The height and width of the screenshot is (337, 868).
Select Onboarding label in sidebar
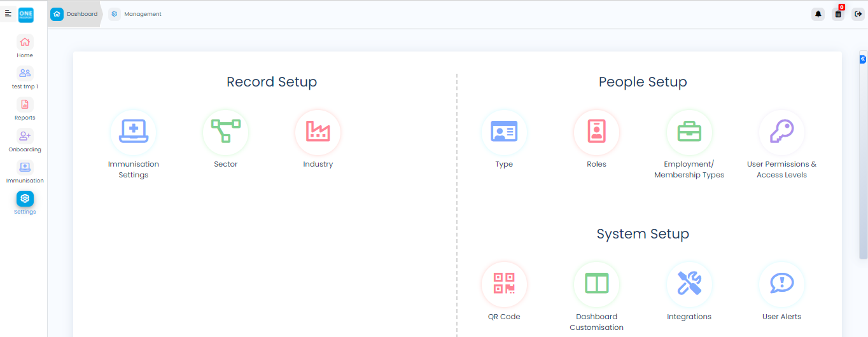(25, 149)
